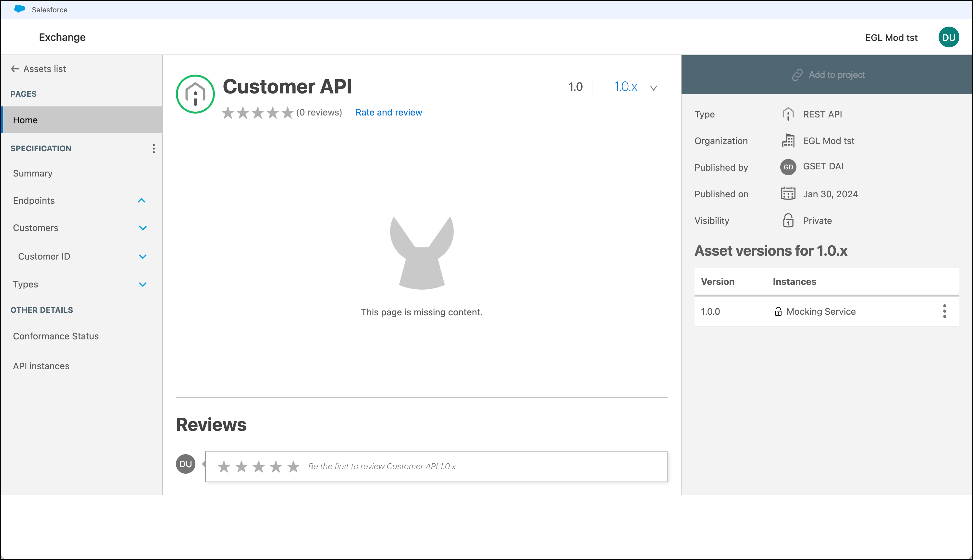Click the GD publisher avatar
The height and width of the screenshot is (560, 973).
click(788, 167)
